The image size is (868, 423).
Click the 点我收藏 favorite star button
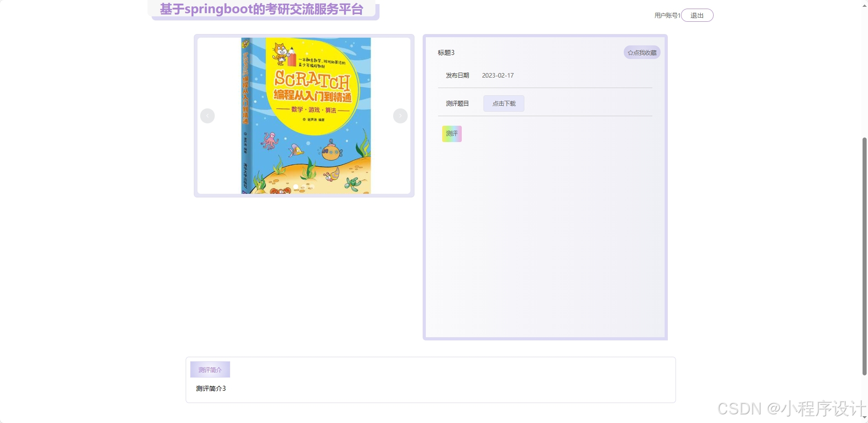[642, 53]
